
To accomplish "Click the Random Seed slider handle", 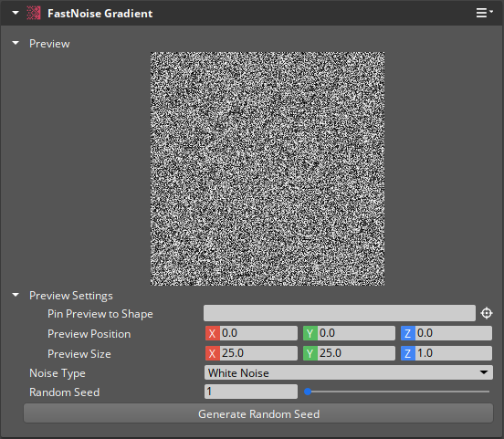I will coord(308,392).
